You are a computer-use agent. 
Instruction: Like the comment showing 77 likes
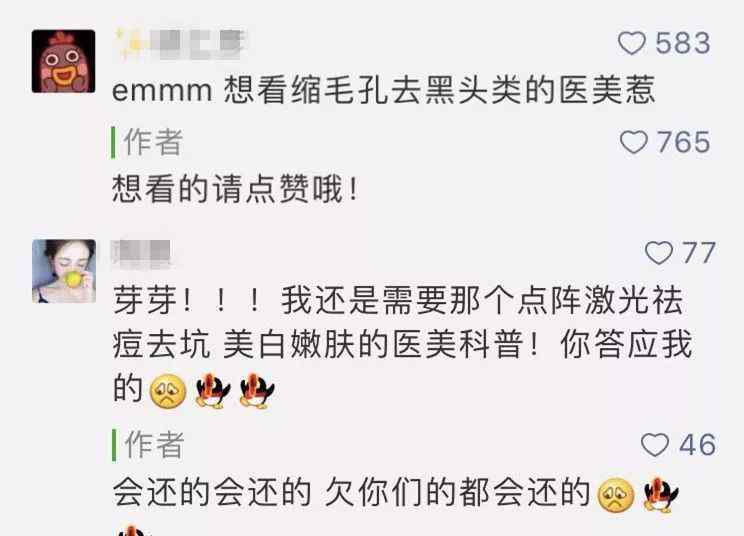[659, 252]
